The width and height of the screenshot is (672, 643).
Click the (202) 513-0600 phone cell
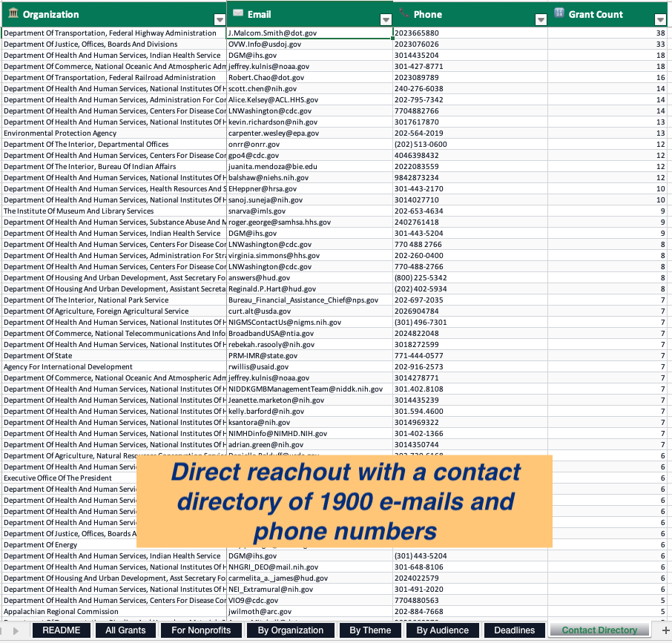470,145
